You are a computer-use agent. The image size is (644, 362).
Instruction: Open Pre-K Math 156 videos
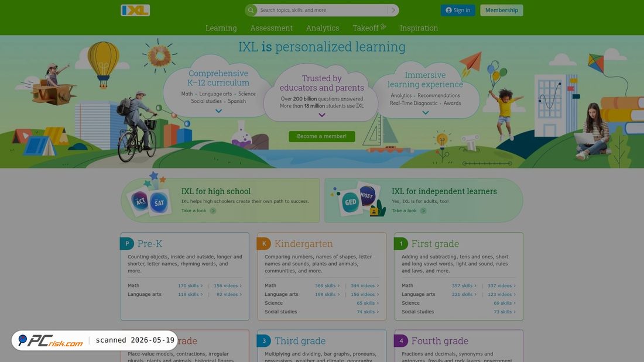(x=228, y=285)
